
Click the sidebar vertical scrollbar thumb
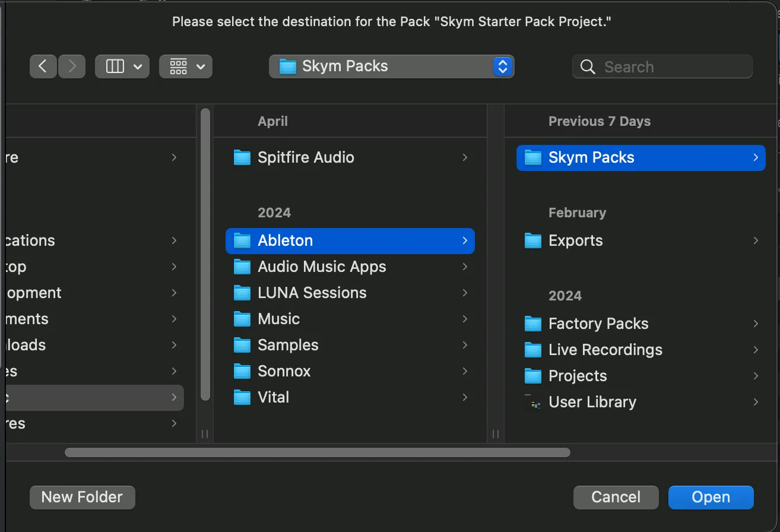pos(205,254)
